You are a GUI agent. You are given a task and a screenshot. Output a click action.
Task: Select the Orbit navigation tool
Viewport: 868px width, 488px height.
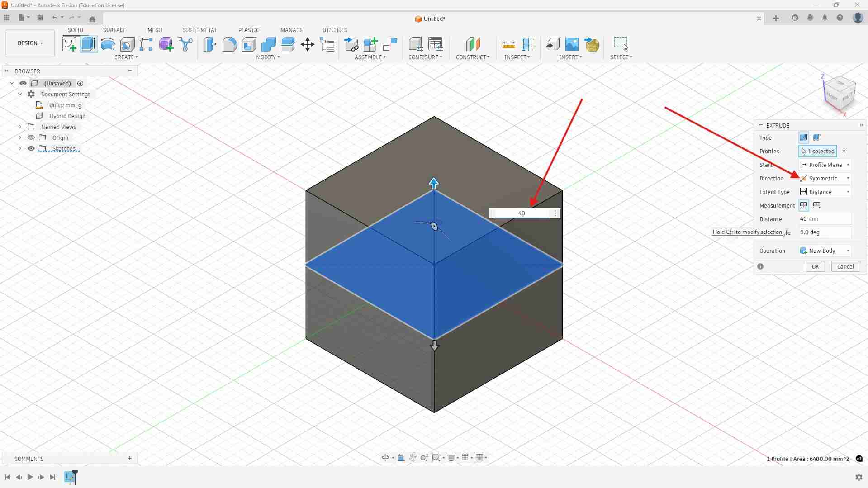[385, 458]
